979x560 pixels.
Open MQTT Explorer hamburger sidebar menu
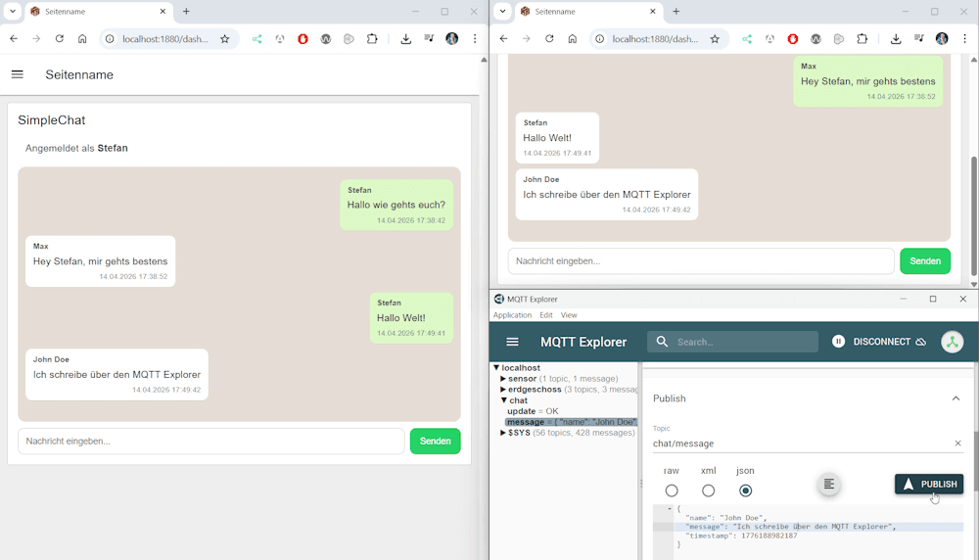click(x=513, y=342)
